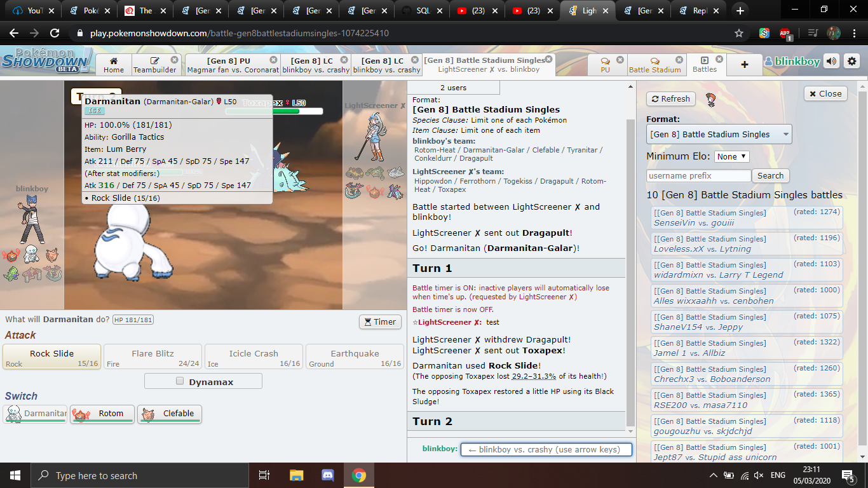The height and width of the screenshot is (488, 868).
Task: Open the Battle Stadium chat tab
Action: click(654, 64)
